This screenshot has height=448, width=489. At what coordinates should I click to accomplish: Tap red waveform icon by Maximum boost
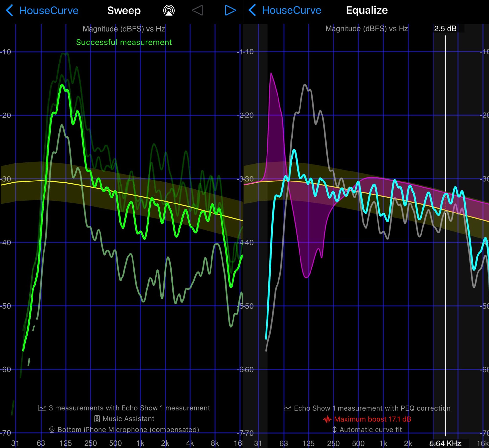tap(327, 419)
